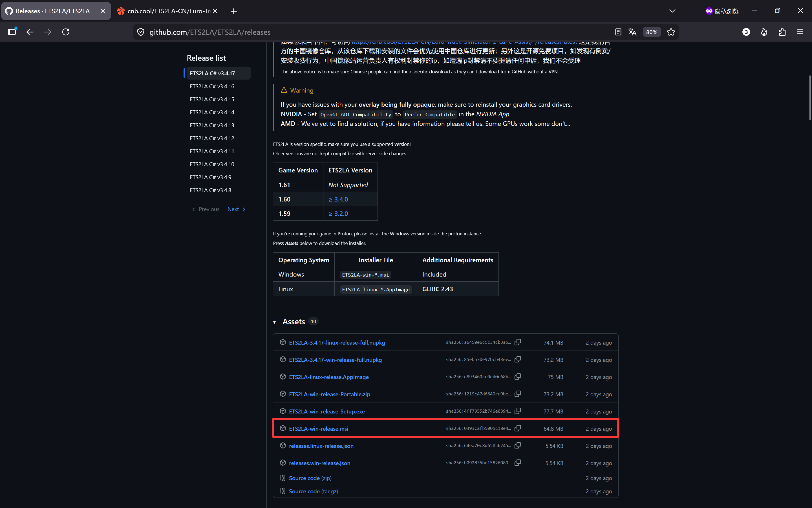Click the badge icon showing 3
Image resolution: width=812 pixels, height=508 pixels.
coord(746,32)
